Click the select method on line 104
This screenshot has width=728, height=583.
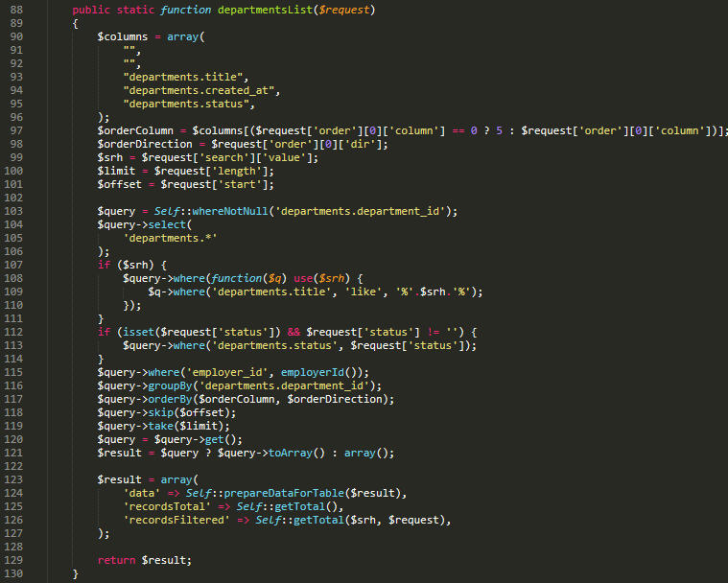167,225
